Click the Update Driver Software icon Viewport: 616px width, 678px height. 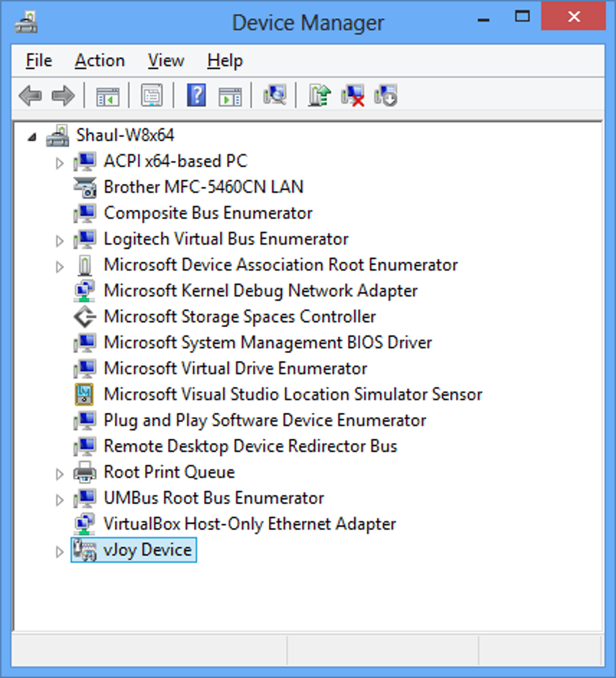tap(319, 95)
